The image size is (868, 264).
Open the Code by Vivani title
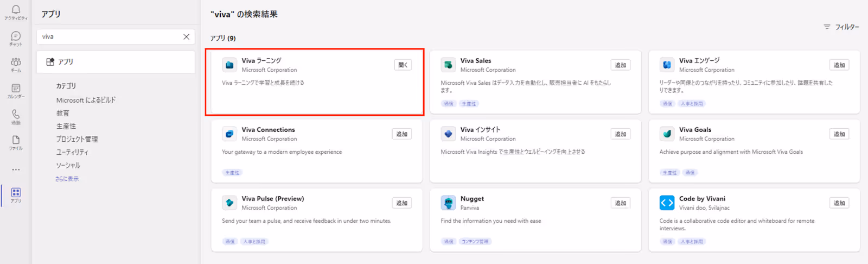(x=702, y=199)
